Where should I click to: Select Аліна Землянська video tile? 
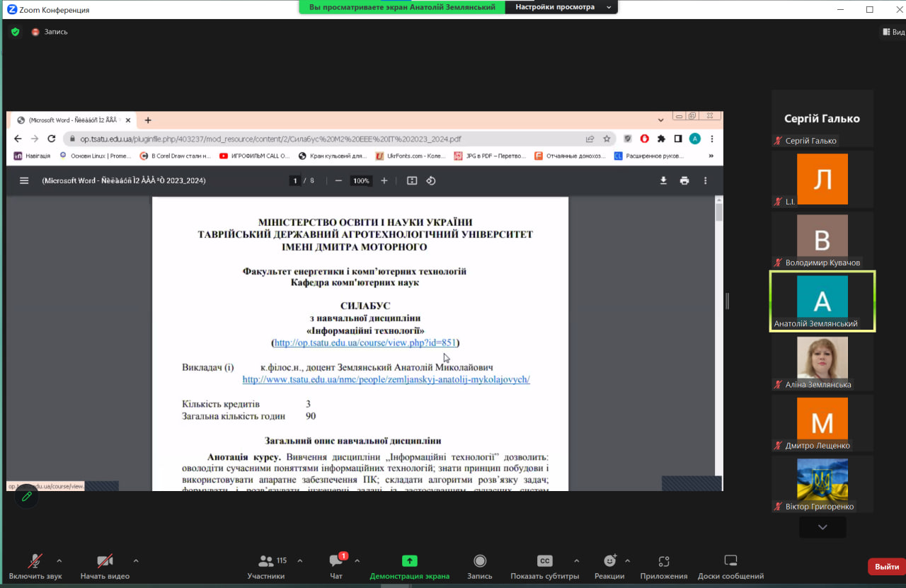point(822,362)
